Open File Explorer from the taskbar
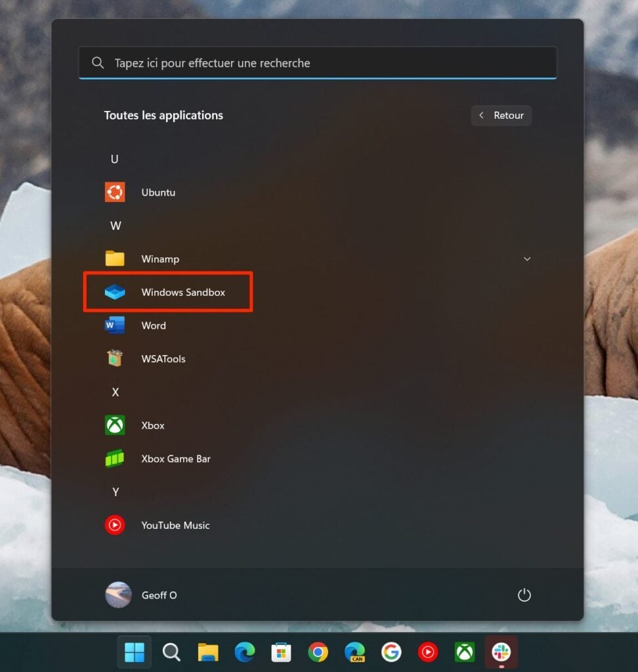Image resolution: width=638 pixels, height=672 pixels. pyautogui.click(x=208, y=652)
